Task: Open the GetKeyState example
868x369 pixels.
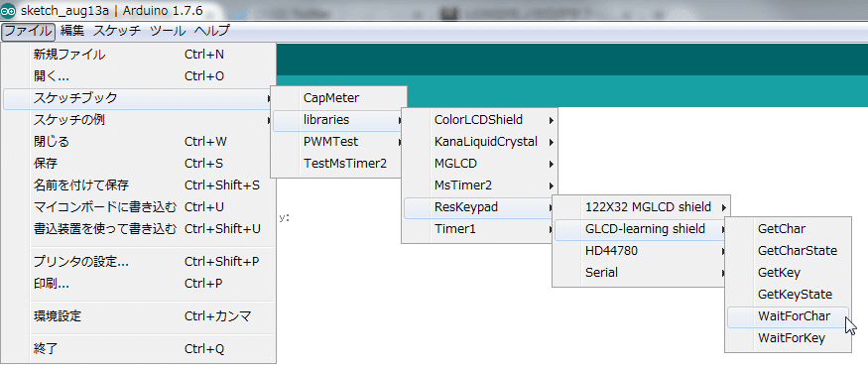Action: point(789,295)
